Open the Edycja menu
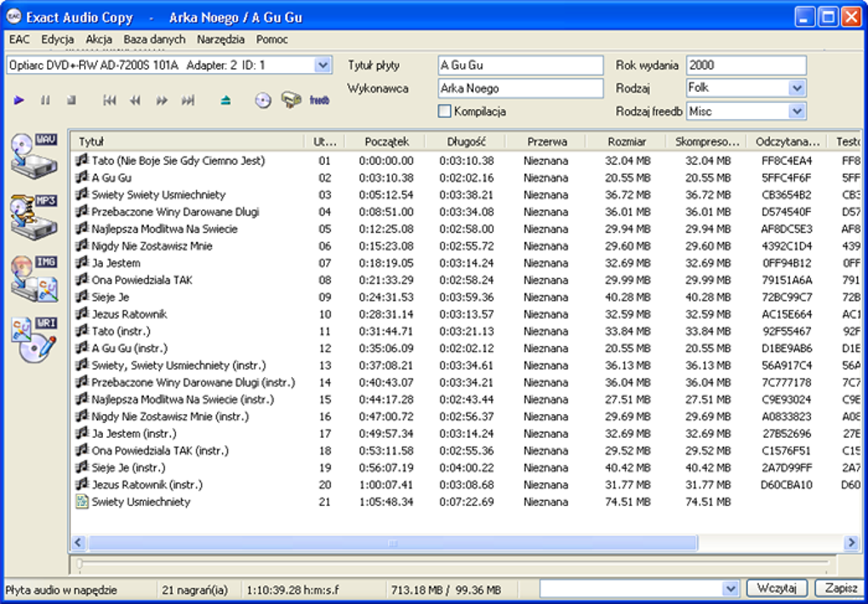Screen dimensions: 868x604 pos(58,39)
